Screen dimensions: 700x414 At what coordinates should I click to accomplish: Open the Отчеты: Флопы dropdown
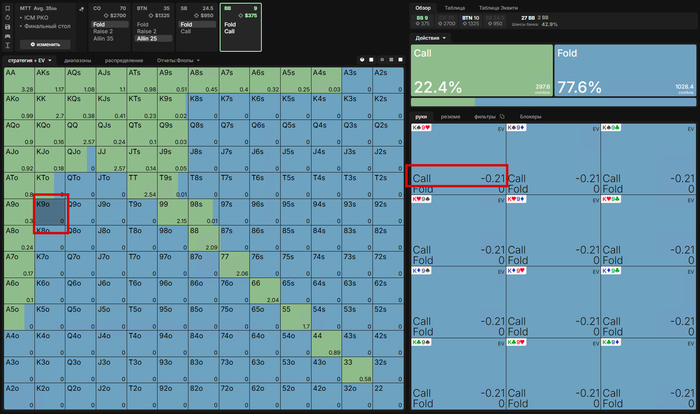tap(178, 60)
